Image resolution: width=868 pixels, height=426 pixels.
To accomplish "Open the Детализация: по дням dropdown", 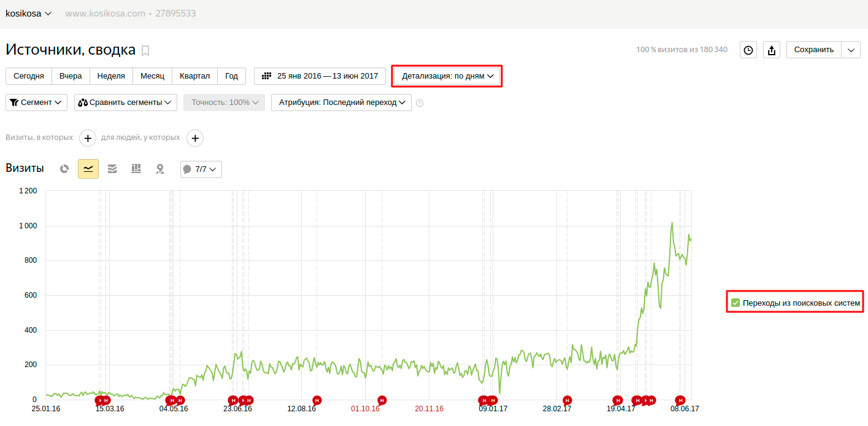I will tap(447, 76).
